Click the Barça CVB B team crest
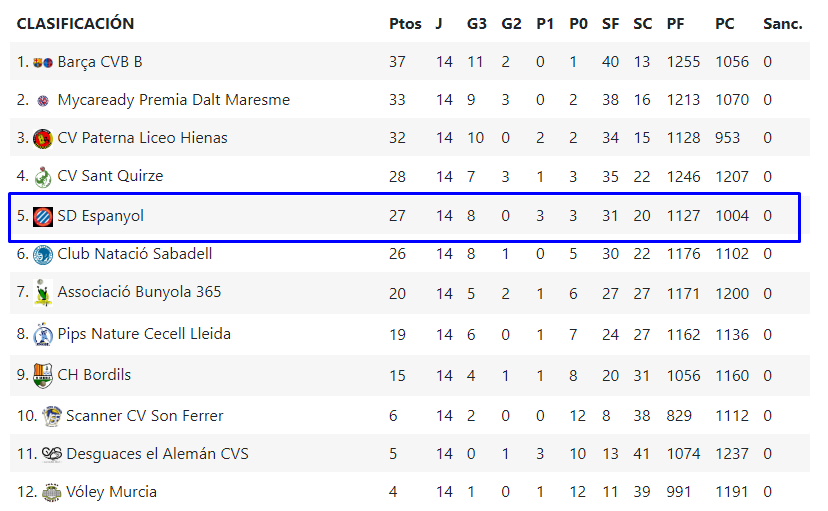Image resolution: width=828 pixels, height=511 pixels. (x=43, y=62)
